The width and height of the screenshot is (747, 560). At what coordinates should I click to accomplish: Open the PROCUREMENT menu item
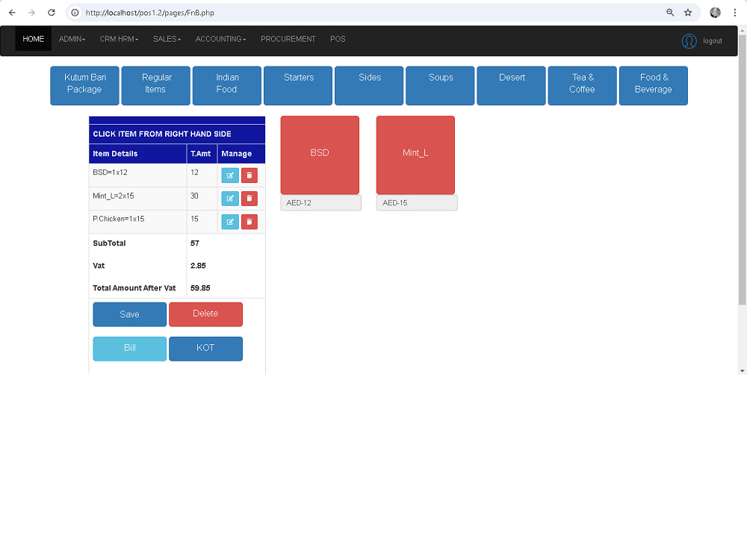pos(288,39)
